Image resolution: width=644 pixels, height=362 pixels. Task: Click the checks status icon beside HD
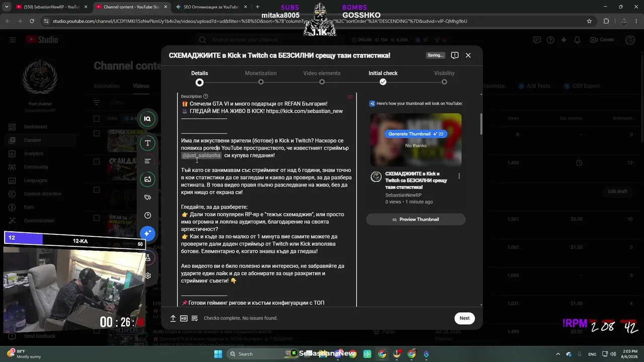click(195, 318)
